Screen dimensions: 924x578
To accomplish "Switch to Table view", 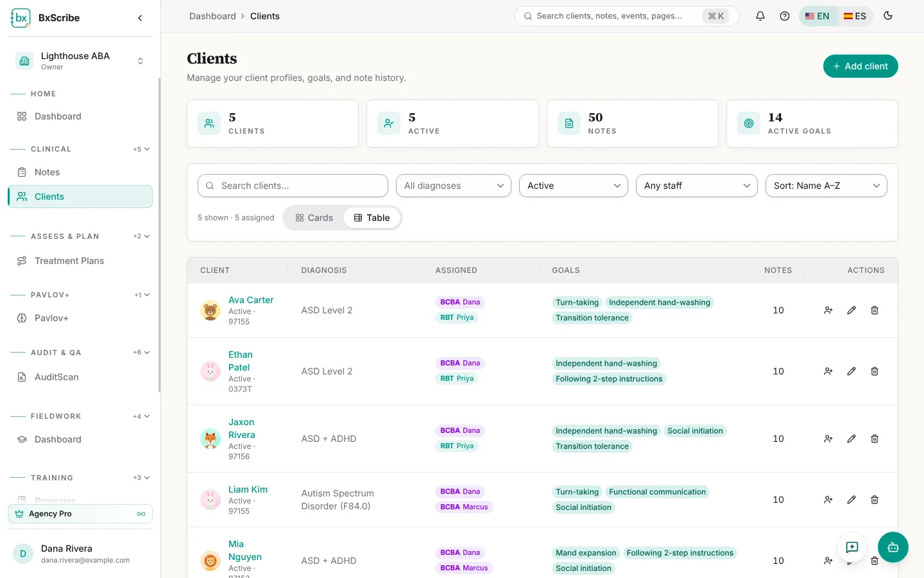I will pyautogui.click(x=372, y=218).
